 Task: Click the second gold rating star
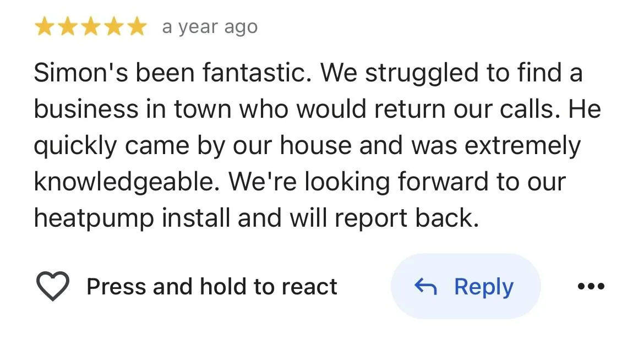pos(67,27)
